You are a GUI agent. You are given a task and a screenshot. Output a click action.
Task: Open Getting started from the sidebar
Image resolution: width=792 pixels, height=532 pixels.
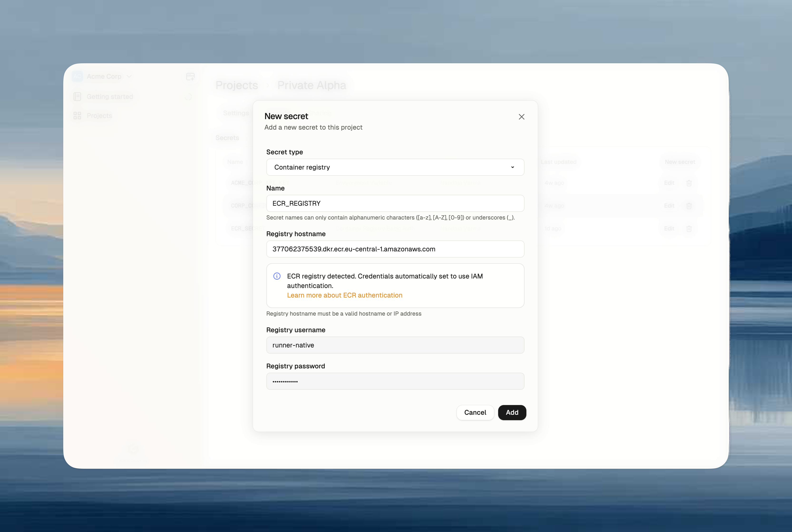pyautogui.click(x=110, y=96)
